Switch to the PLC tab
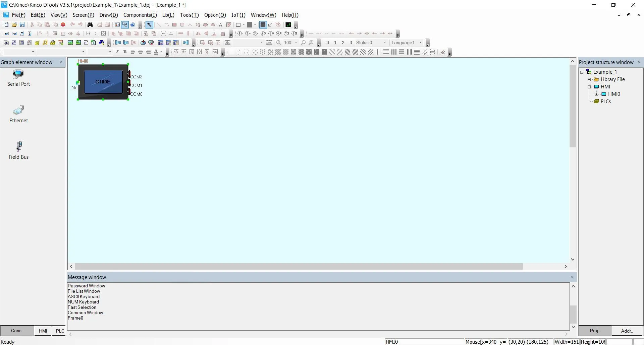Image resolution: width=644 pixels, height=345 pixels. 60,331
